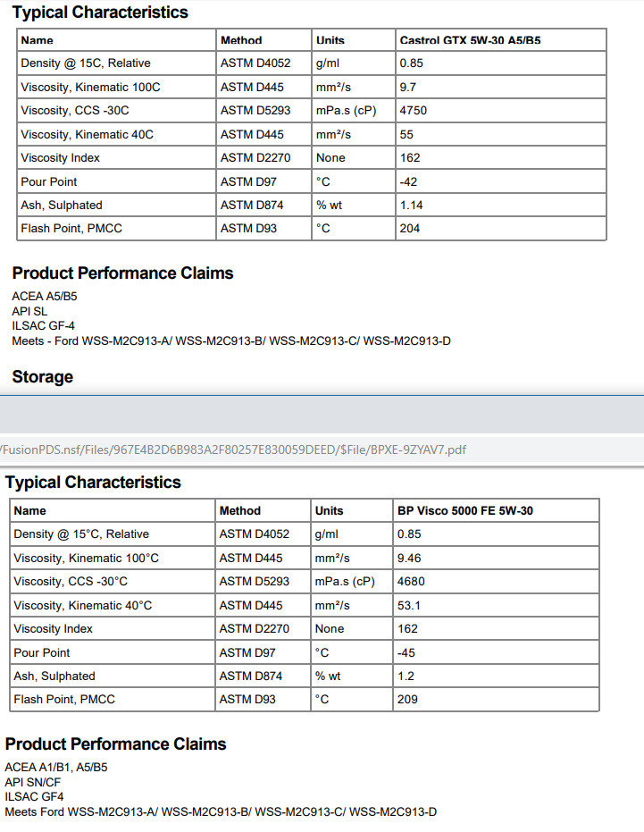
Task: Click the first Product Performance Claims heading
Action: tap(122, 273)
